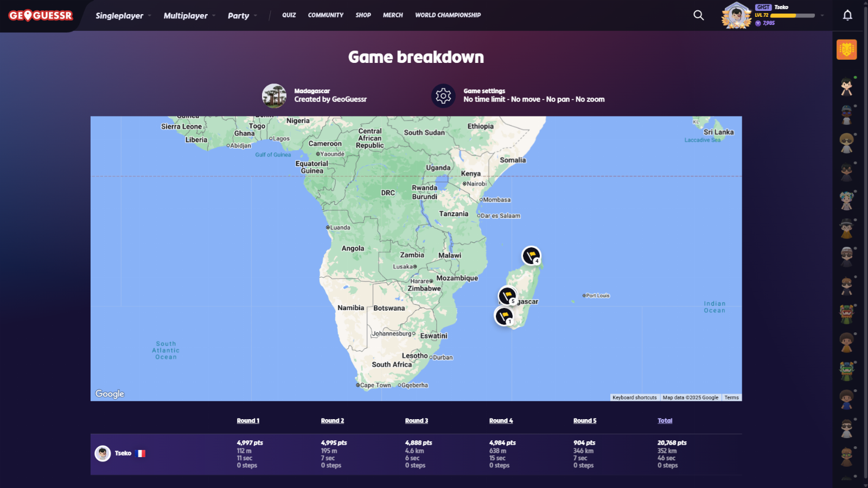The height and width of the screenshot is (488, 868).
Task: Open the search magnifier icon
Action: [699, 15]
